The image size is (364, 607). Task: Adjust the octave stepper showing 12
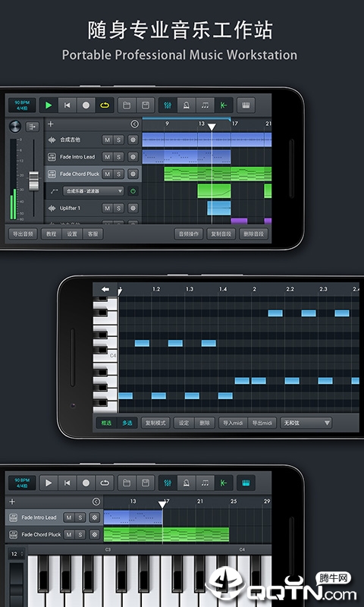pos(17,554)
